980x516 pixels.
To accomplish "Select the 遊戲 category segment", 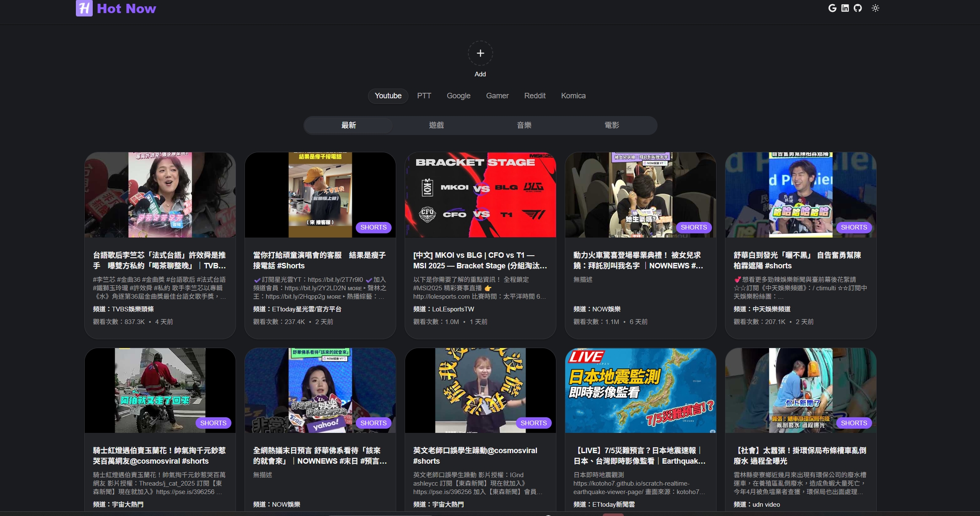I will tap(436, 125).
